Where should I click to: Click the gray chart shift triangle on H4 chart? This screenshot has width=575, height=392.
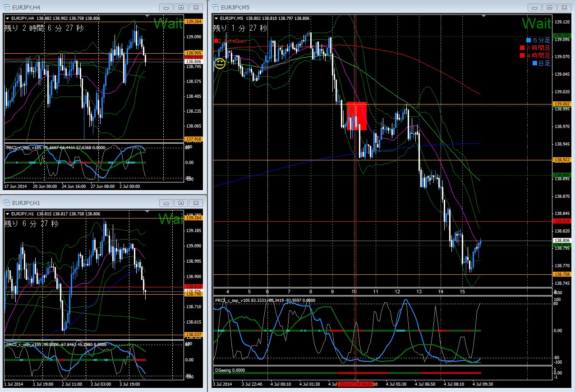(147, 16)
